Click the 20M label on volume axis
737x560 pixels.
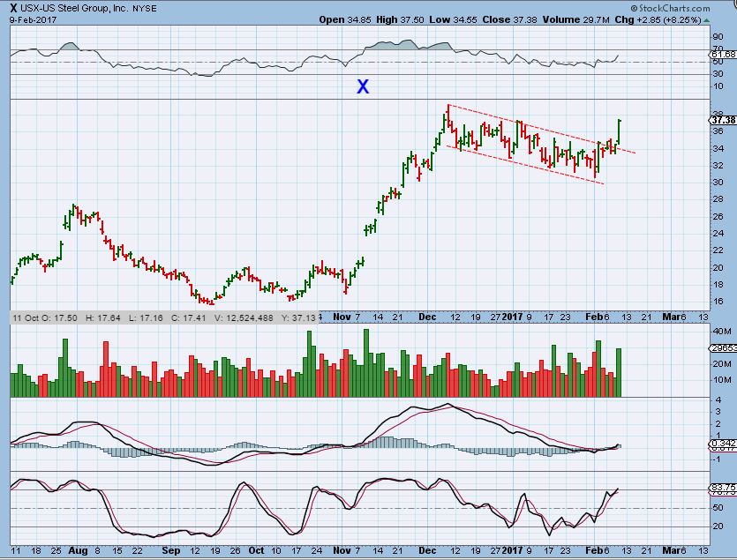(721, 363)
